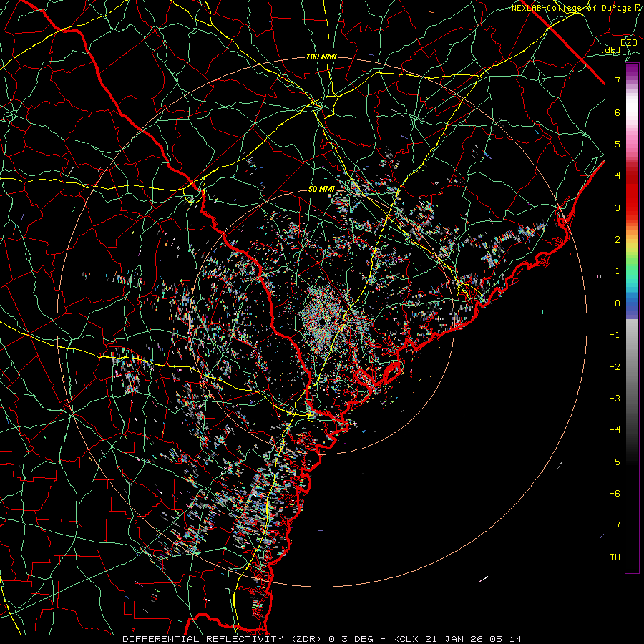Click the [dB] unit label
This screenshot has width=644, height=644.
[x=610, y=49]
